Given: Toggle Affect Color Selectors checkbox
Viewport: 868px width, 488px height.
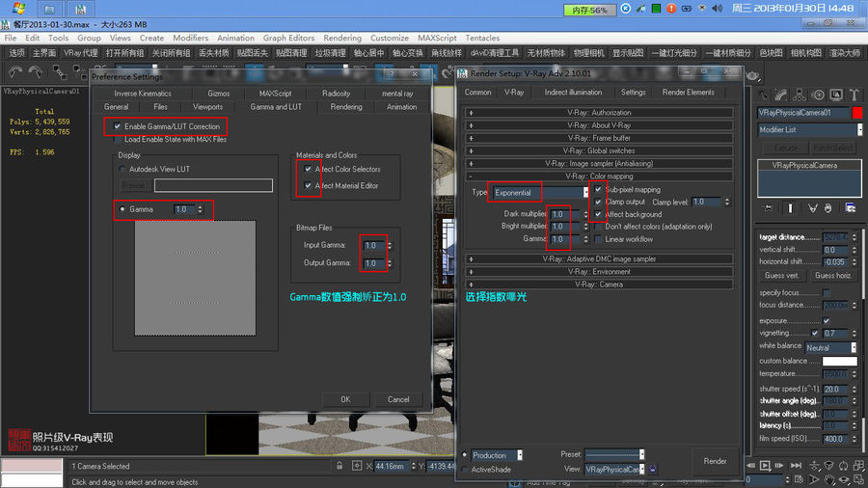Looking at the screenshot, I should click(308, 169).
